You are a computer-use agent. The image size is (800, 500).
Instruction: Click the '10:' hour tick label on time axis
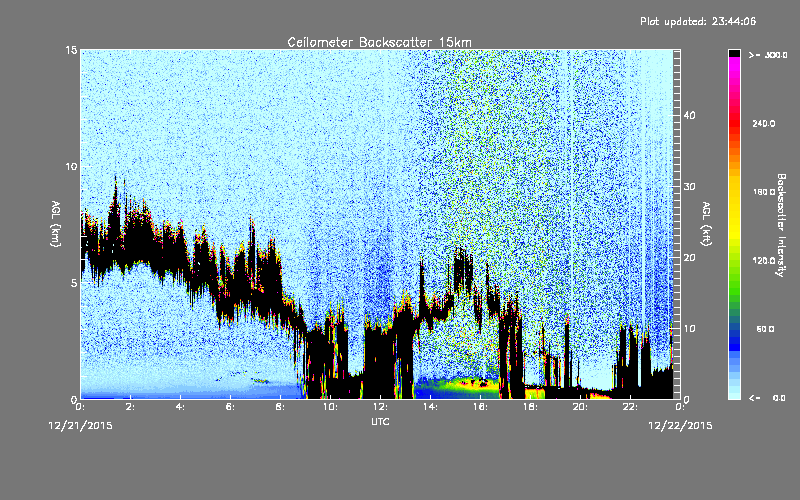pos(330,407)
